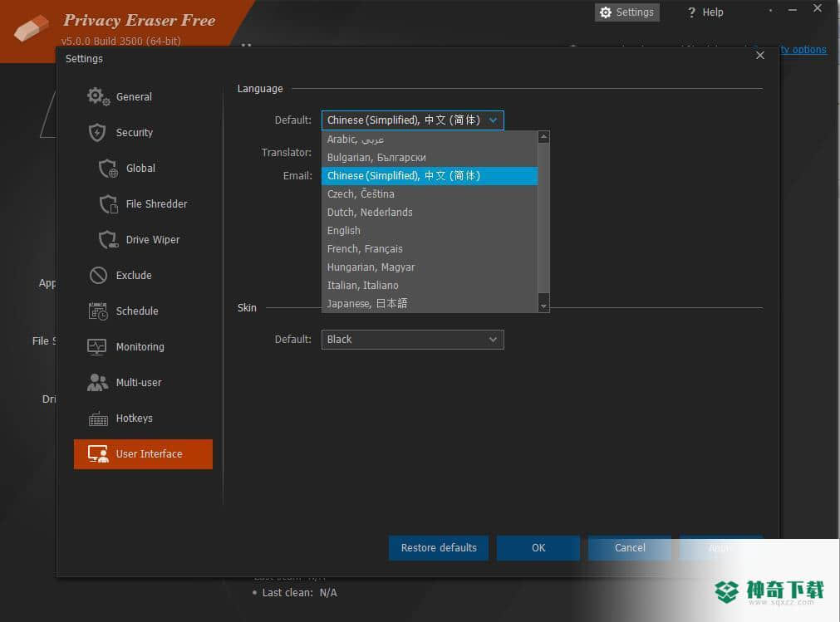Click the Cancel button

point(630,547)
